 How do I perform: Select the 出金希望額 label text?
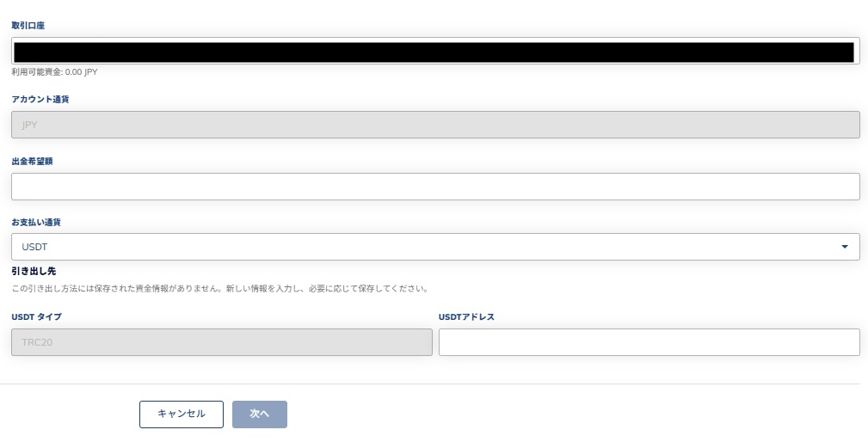32,161
